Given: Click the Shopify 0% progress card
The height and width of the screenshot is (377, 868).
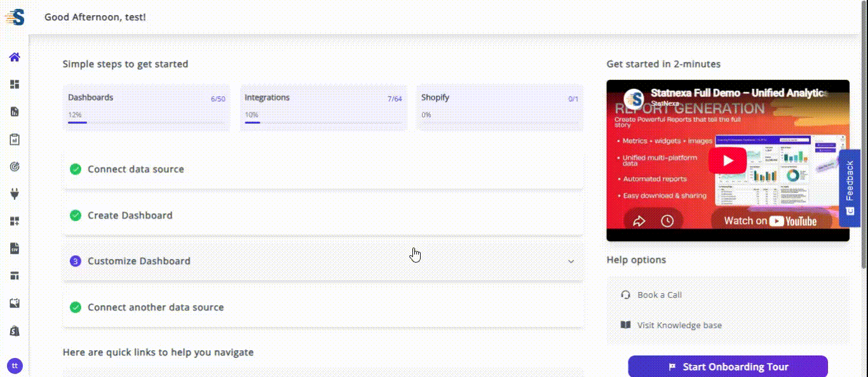Looking at the screenshot, I should [x=499, y=107].
